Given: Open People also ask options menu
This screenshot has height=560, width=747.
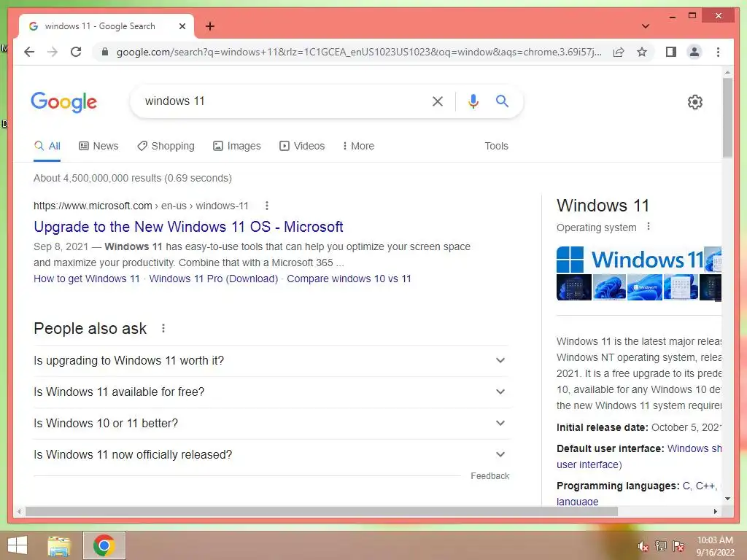Looking at the screenshot, I should pos(163,329).
